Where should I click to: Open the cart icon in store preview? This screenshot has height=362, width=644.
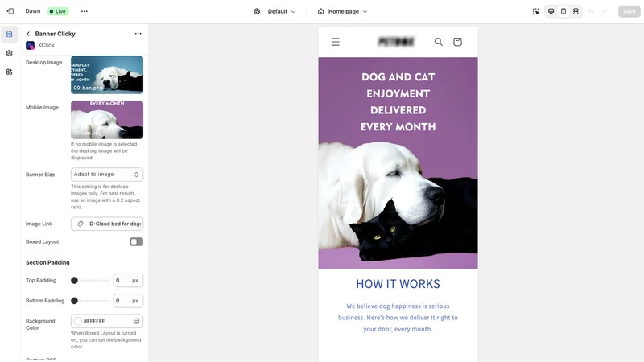[457, 42]
